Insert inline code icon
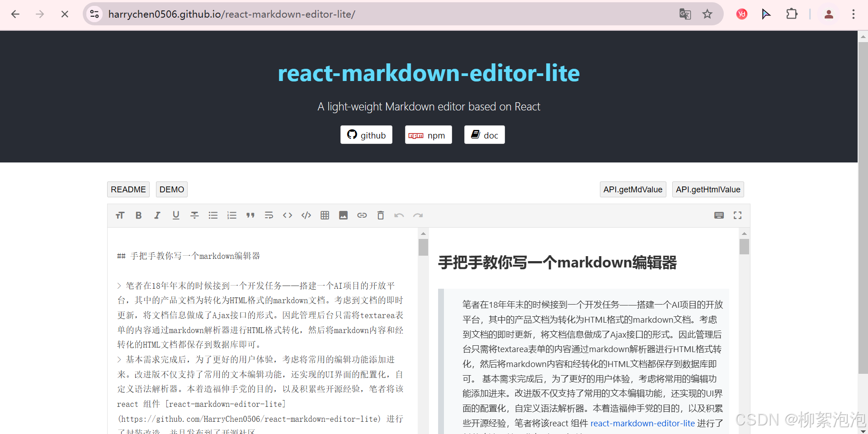868x434 pixels. coord(288,215)
